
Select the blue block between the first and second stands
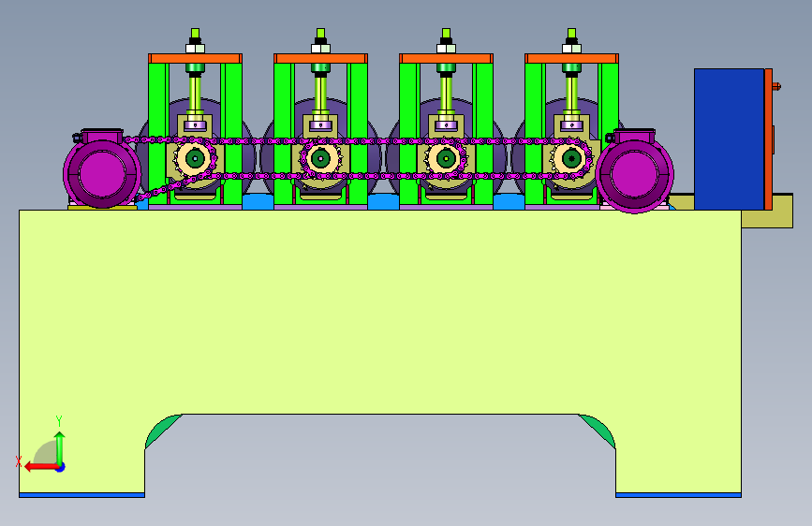coord(258,201)
